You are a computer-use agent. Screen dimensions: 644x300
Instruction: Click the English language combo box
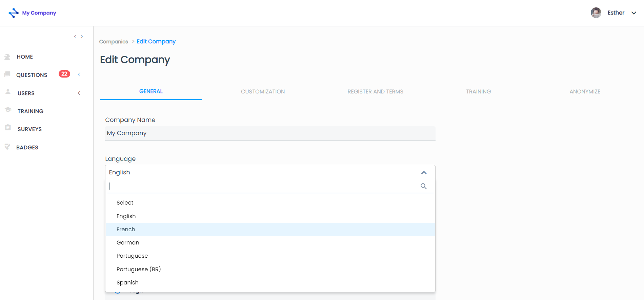coord(270,172)
